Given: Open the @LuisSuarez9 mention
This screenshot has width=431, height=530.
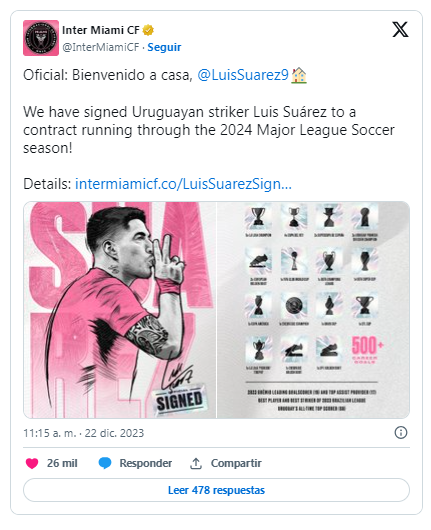Looking at the screenshot, I should click(243, 75).
